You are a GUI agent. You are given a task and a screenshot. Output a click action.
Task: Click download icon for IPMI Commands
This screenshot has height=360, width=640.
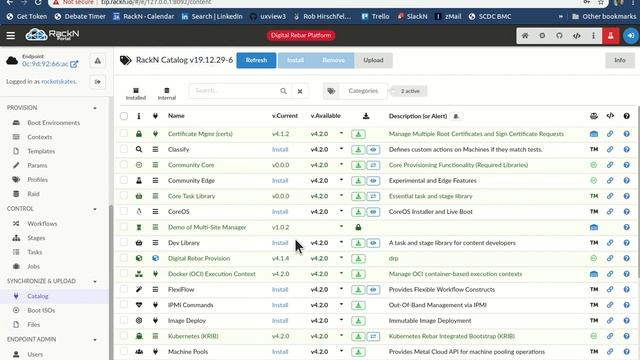(358, 305)
